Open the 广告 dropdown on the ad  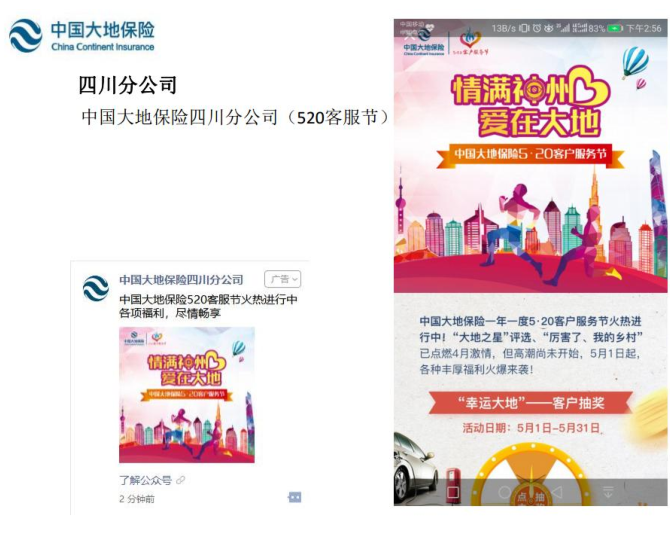(283, 279)
